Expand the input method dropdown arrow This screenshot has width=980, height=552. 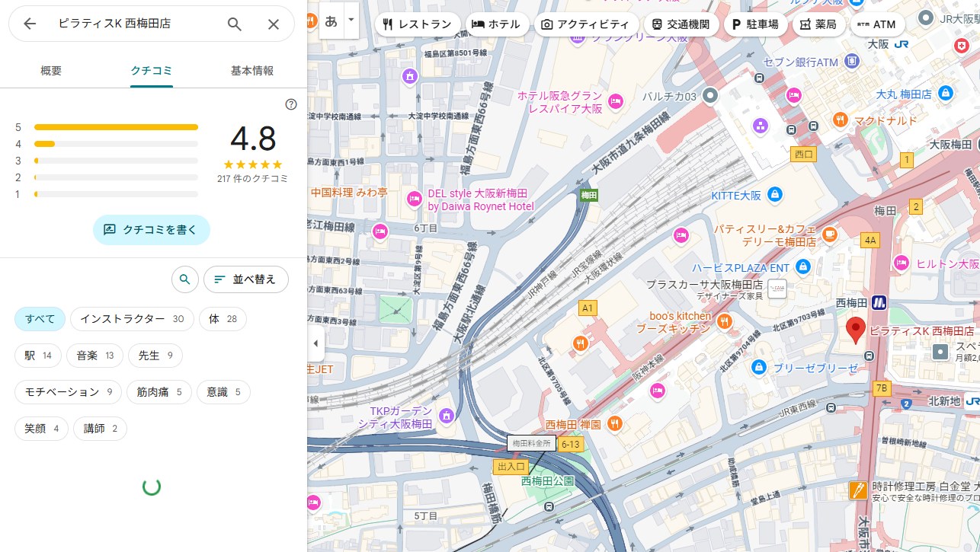click(x=351, y=21)
